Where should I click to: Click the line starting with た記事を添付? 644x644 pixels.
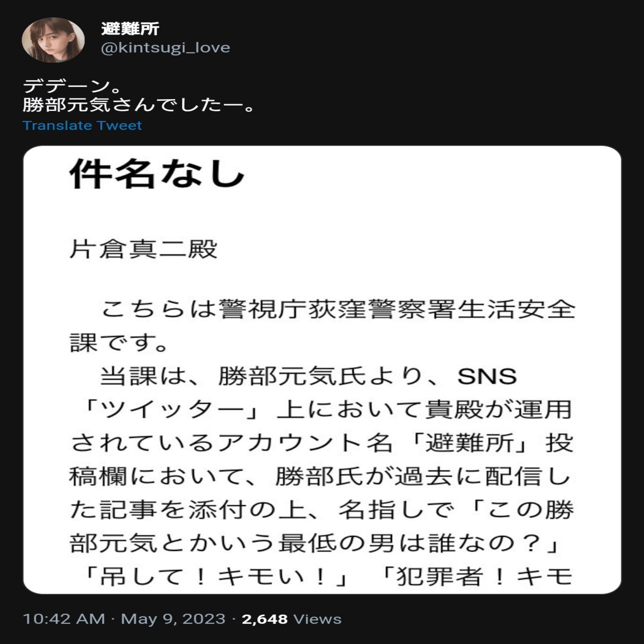(x=322, y=510)
